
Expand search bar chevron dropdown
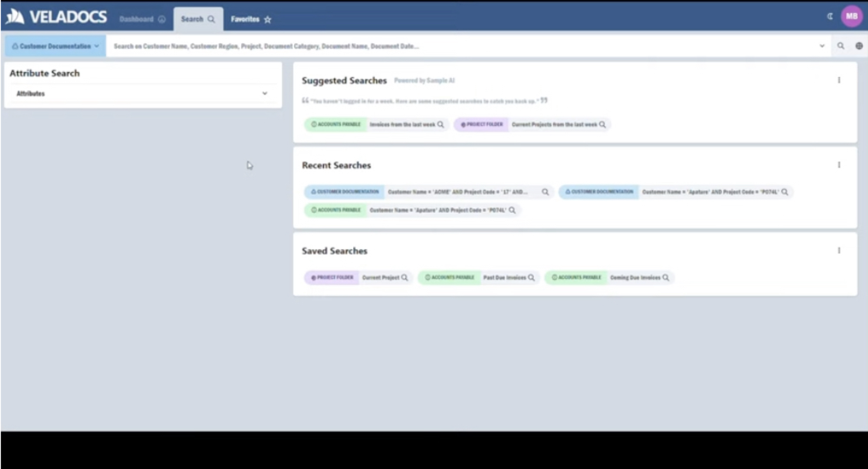click(822, 46)
